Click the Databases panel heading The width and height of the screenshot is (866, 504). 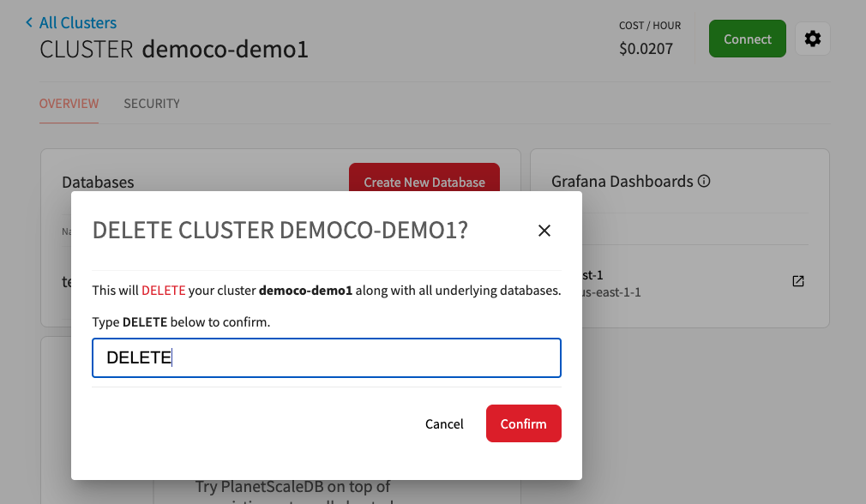(98, 183)
